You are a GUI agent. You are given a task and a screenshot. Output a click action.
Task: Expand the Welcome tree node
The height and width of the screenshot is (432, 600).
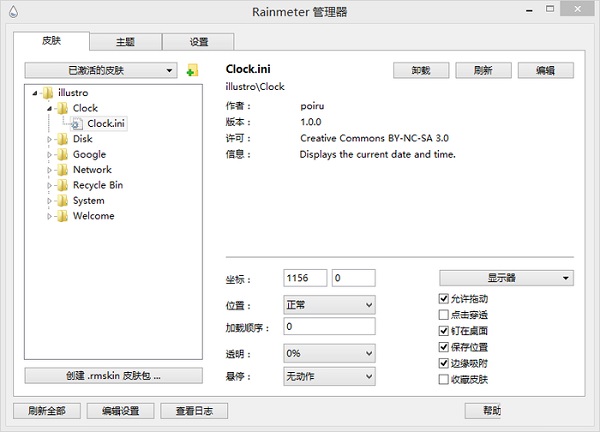click(x=49, y=216)
